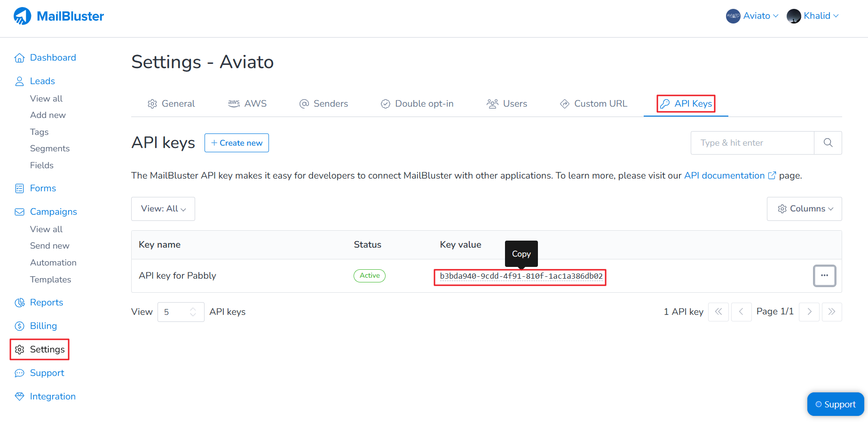Click the Integration diamond icon
The height and width of the screenshot is (422, 868).
[x=19, y=397]
